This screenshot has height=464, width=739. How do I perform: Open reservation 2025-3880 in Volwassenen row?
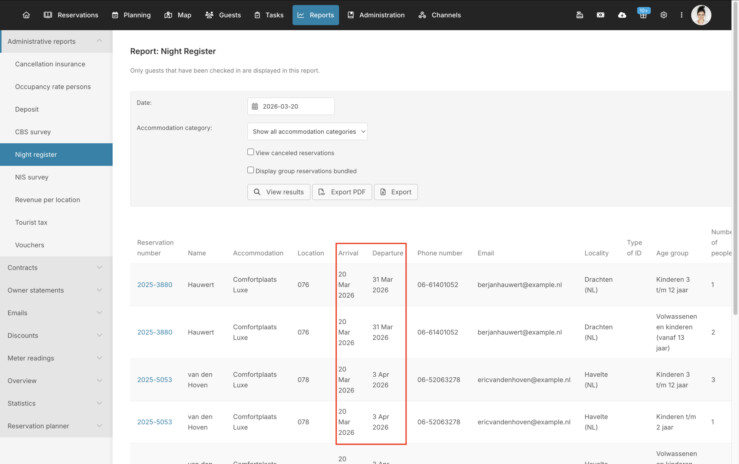(155, 332)
